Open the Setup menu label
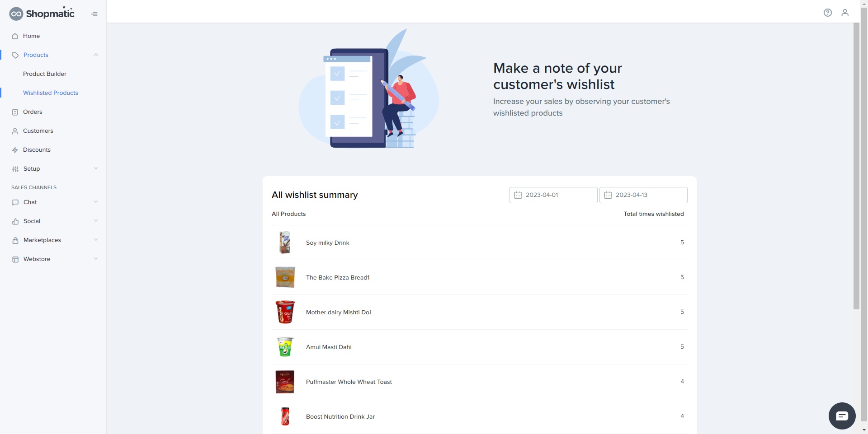The width and height of the screenshot is (868, 434). coord(32,169)
